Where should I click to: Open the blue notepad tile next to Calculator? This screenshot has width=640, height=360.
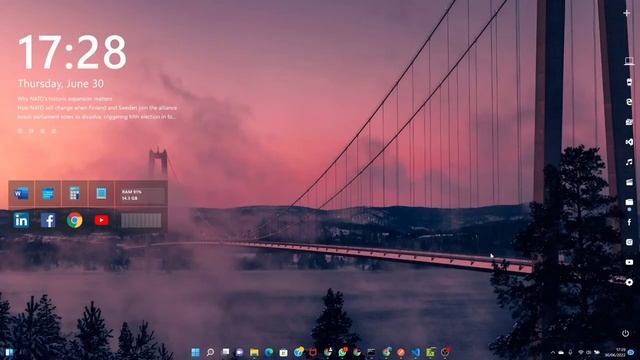101,193
